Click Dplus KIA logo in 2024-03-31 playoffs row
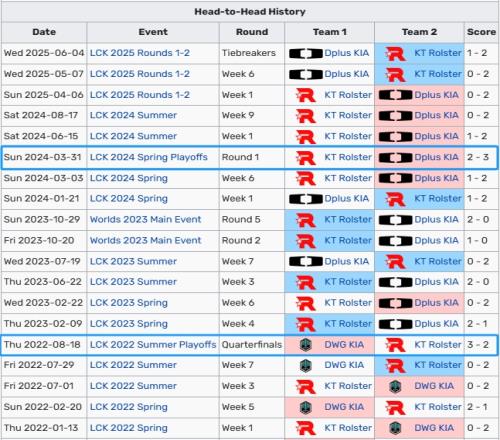Viewport: 500px width, 440px height. (x=395, y=157)
